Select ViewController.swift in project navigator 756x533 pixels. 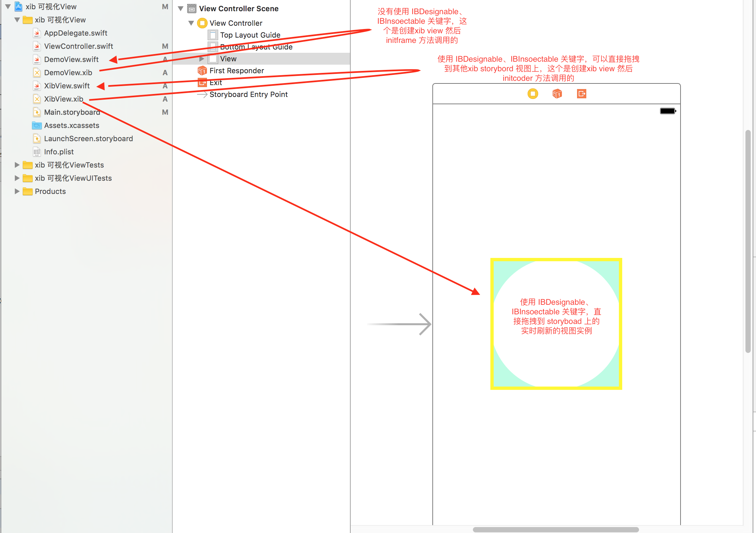coord(78,46)
